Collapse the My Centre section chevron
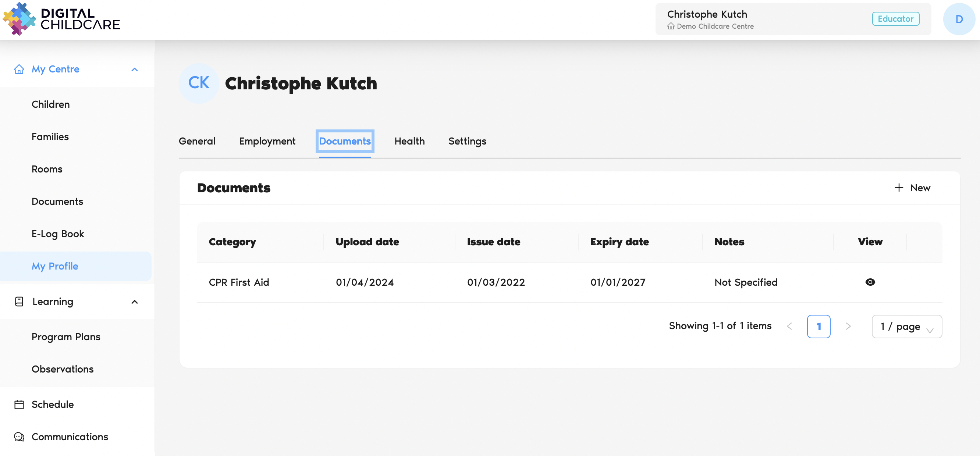The width and height of the screenshot is (980, 456). pyautogui.click(x=134, y=70)
